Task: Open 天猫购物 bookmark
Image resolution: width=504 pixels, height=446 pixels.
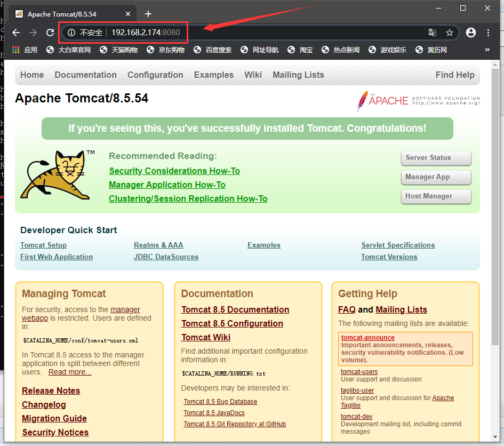Action: [x=118, y=50]
